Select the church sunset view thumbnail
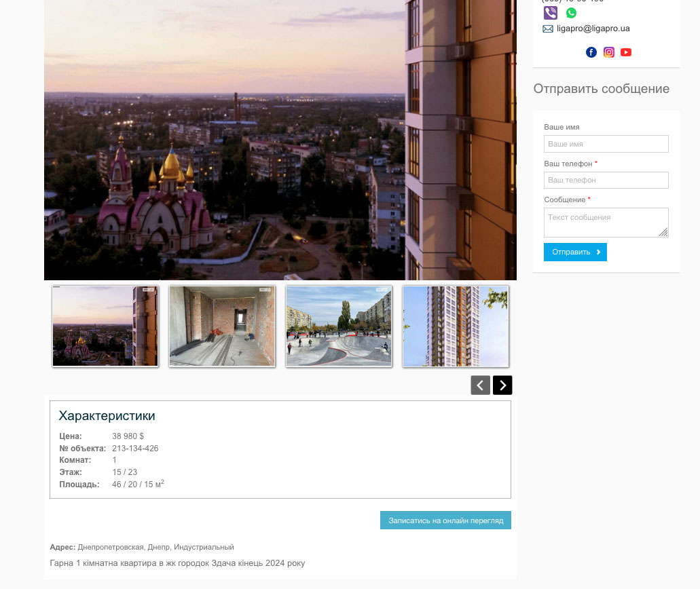Image resolution: width=700 pixels, height=589 pixels. [105, 326]
